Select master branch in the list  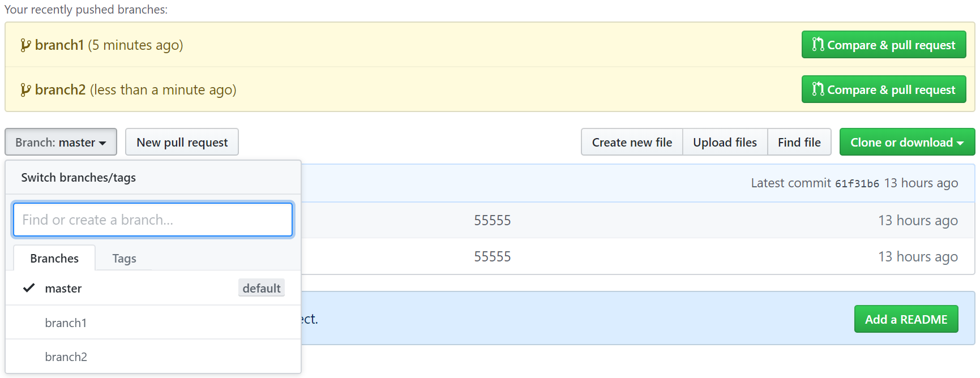(x=63, y=289)
